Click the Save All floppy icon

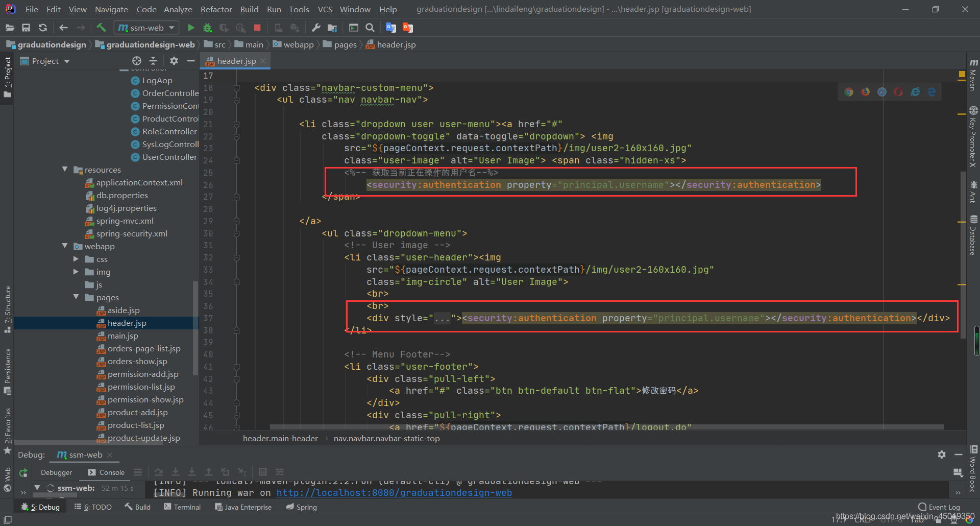26,28
